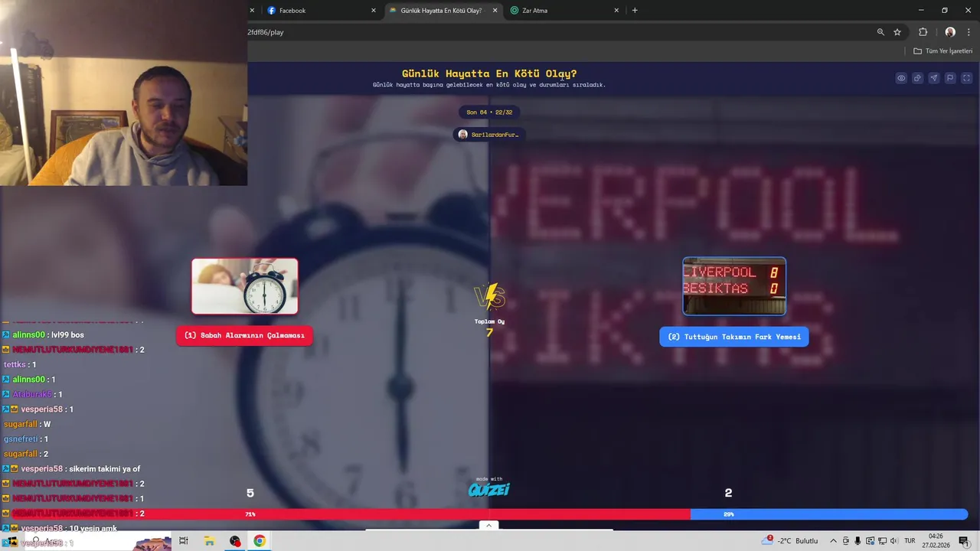Open the volume speaker icon in tray
980x551 pixels.
893,541
